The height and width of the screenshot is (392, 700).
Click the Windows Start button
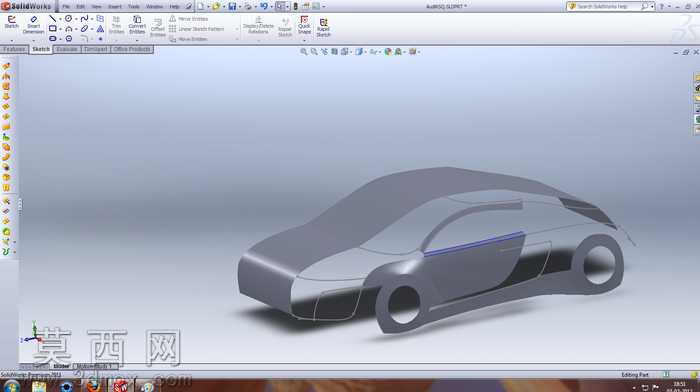12,386
